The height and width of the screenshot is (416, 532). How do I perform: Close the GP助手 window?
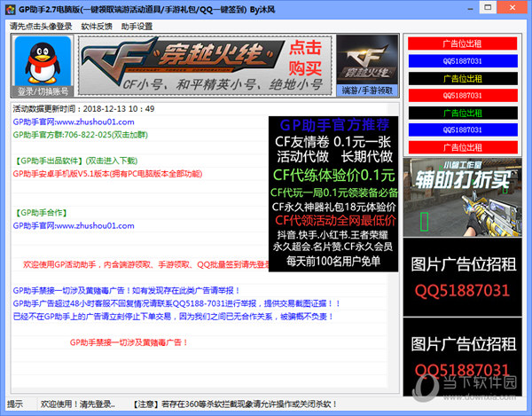pos(512,7)
